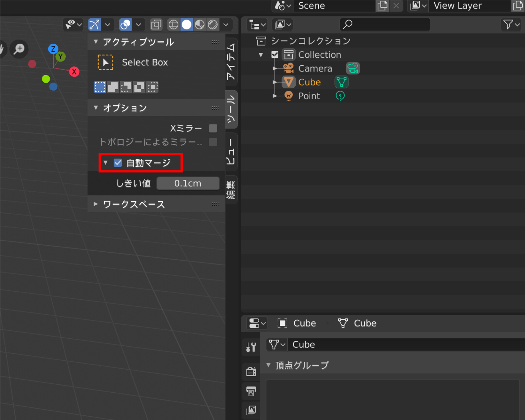
Task: Switch to solid shading mode
Action: click(x=187, y=24)
